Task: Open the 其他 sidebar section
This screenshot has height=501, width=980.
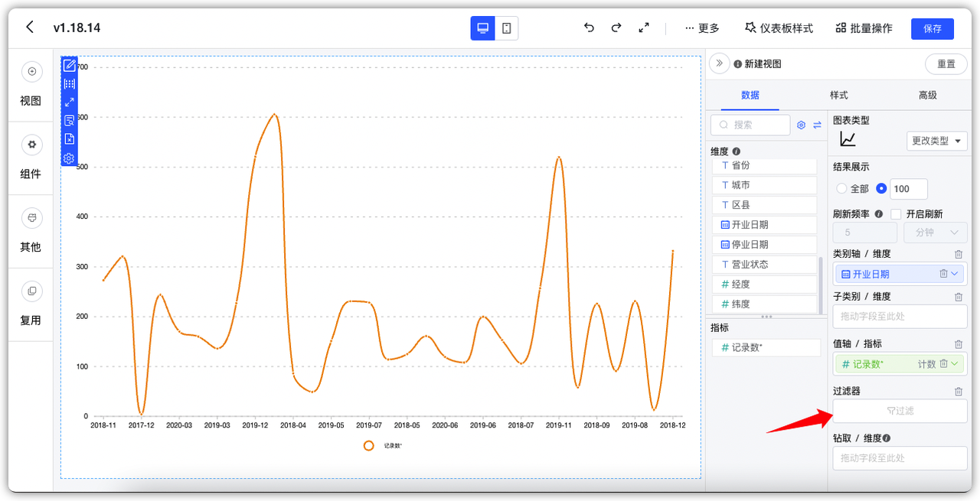Action: pos(31,232)
